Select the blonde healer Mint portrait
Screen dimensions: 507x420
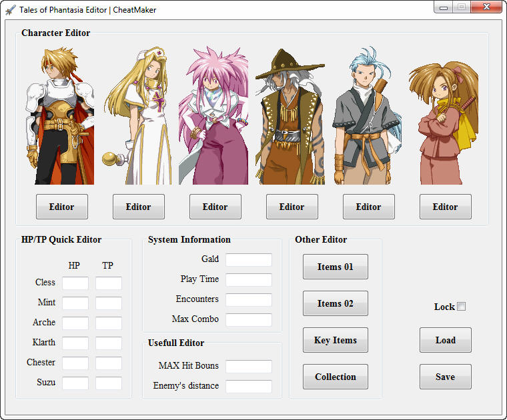coord(137,117)
